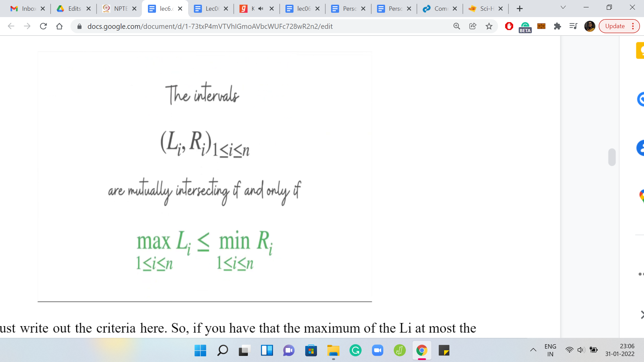Click the bookmark star icon
This screenshot has height=362, width=644.
pyautogui.click(x=489, y=26)
